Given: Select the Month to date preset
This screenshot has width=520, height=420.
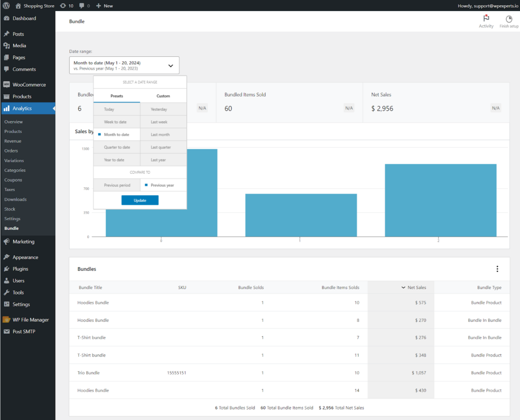Looking at the screenshot, I should click(117, 134).
